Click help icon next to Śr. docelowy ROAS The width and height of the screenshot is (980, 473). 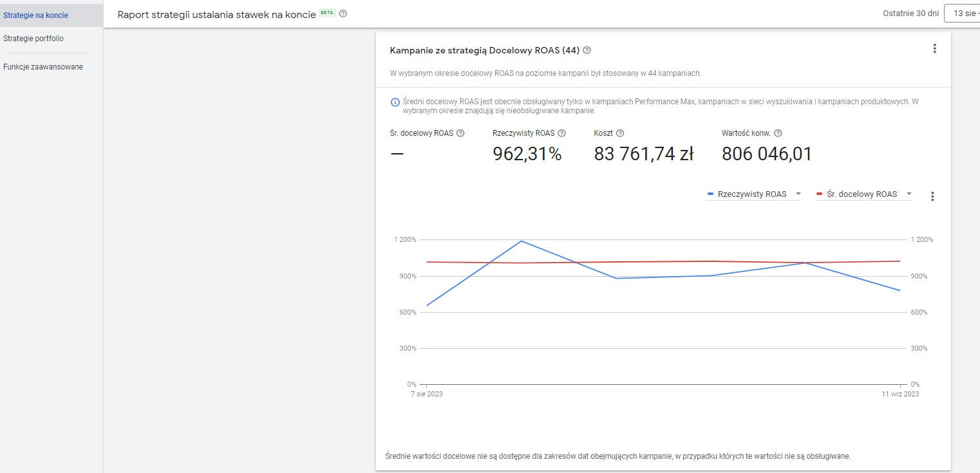pos(460,133)
